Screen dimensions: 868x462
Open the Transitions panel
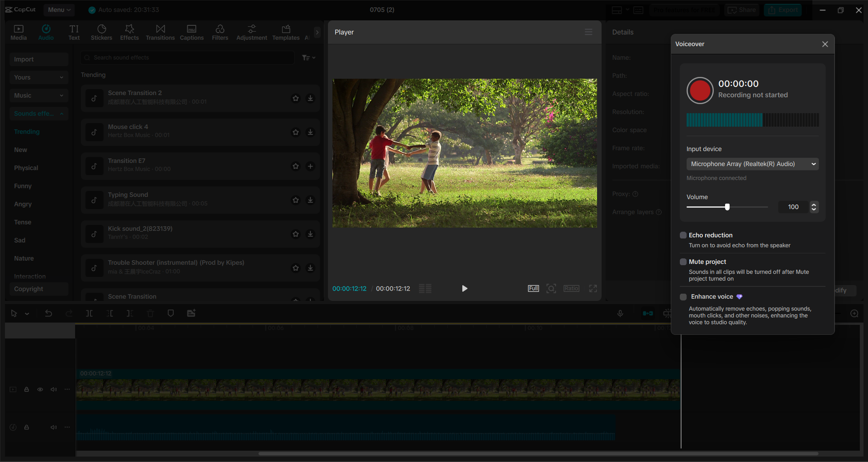[160, 32]
